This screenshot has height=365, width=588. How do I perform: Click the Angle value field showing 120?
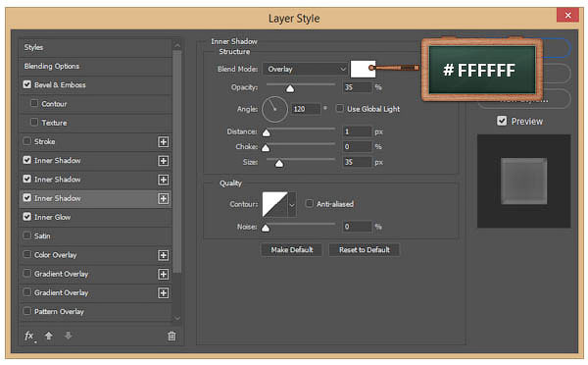pos(306,109)
